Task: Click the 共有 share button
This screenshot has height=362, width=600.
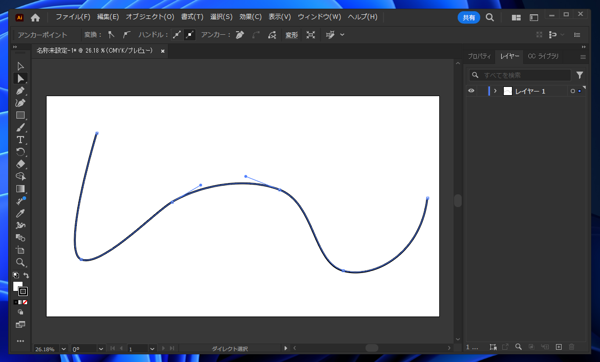Action: [x=469, y=18]
